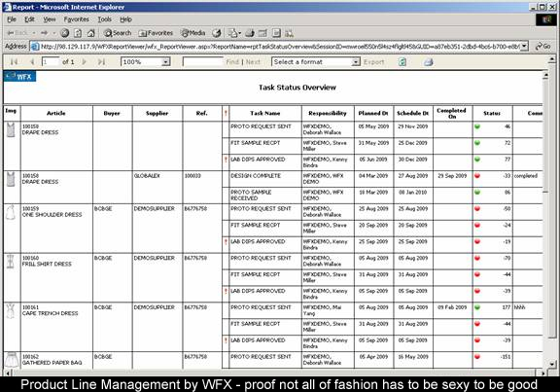Click the Search toolbar button
The width and height of the screenshot is (560, 392).
118,33
